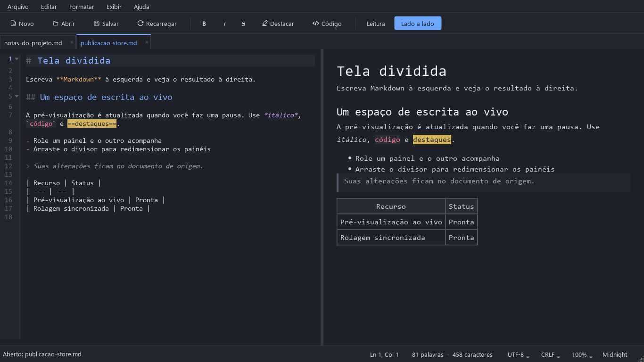The width and height of the screenshot is (644, 362).
Task: Click '| Rolagem sincronizada | Pronta |' source line
Action: click(x=88, y=208)
